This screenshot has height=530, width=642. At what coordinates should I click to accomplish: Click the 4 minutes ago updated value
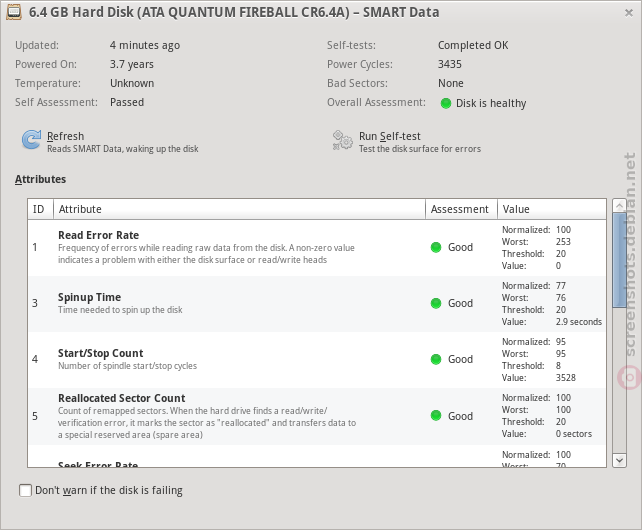pos(145,45)
